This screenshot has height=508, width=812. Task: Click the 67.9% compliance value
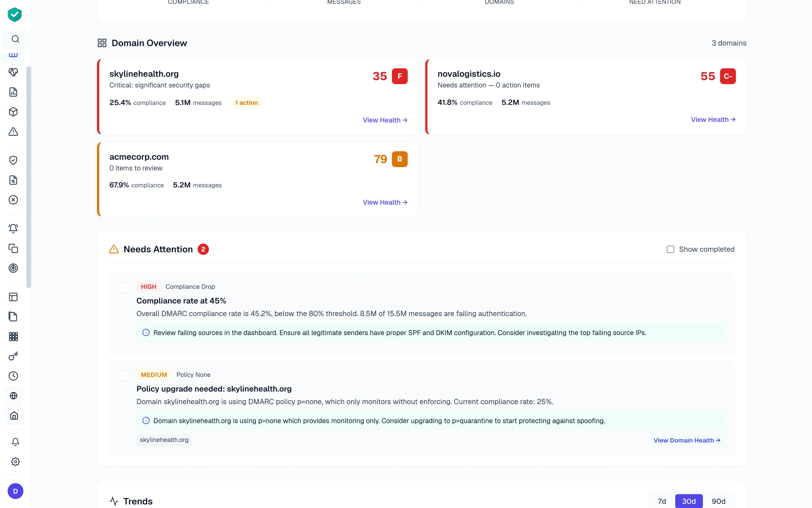119,185
